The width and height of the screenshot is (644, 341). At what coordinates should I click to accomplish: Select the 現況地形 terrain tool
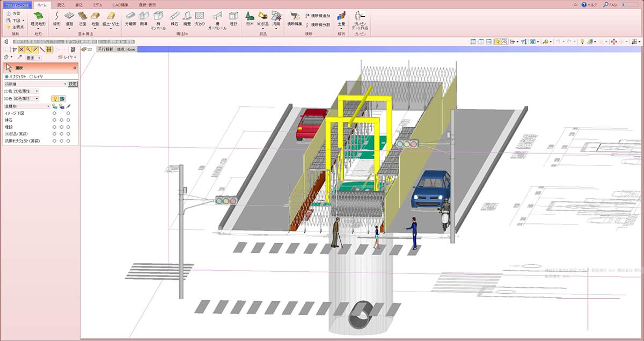tap(38, 20)
